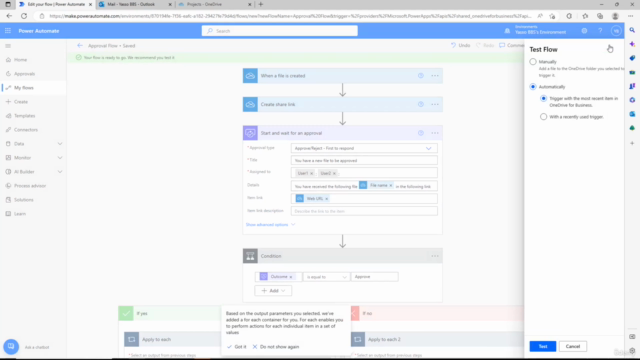Open more options for When a file is created
The width and height of the screenshot is (640, 360).
(x=435, y=76)
